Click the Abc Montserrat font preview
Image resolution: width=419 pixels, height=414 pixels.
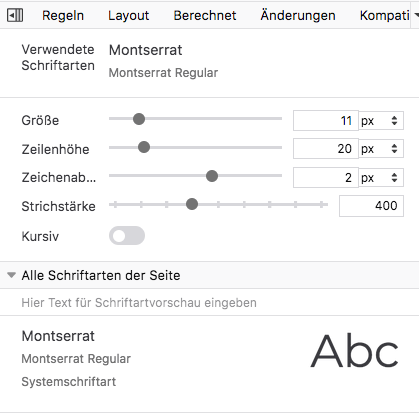coord(355,351)
